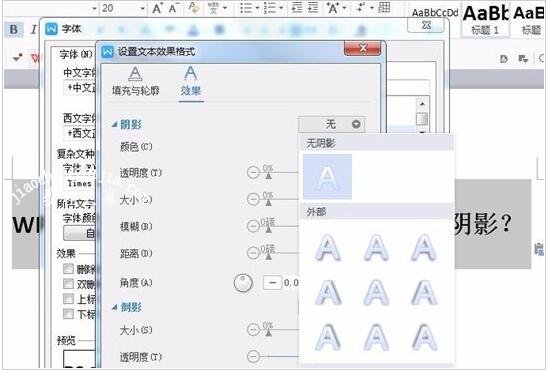Close the 设置文本效果格式 dialog
This screenshot has height=370, width=546.
(362, 48)
